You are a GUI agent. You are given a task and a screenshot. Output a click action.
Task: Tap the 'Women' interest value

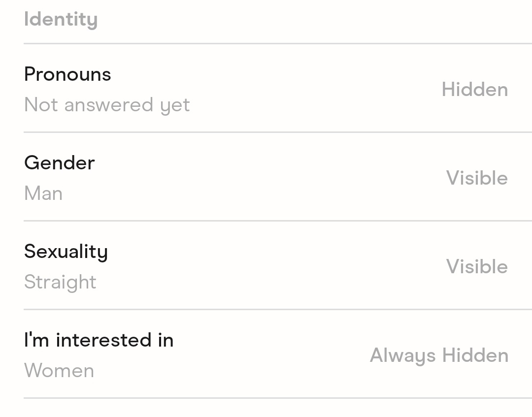pos(59,371)
